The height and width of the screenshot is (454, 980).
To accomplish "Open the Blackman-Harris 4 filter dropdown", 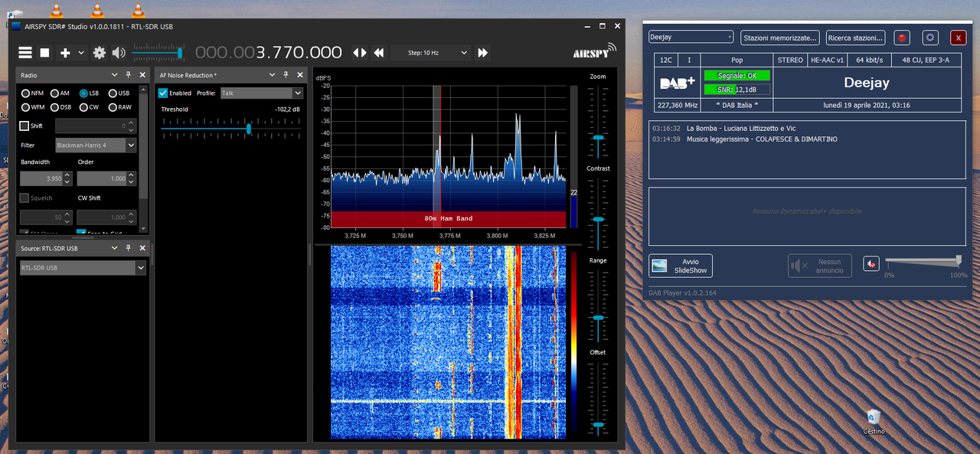I will [x=96, y=145].
